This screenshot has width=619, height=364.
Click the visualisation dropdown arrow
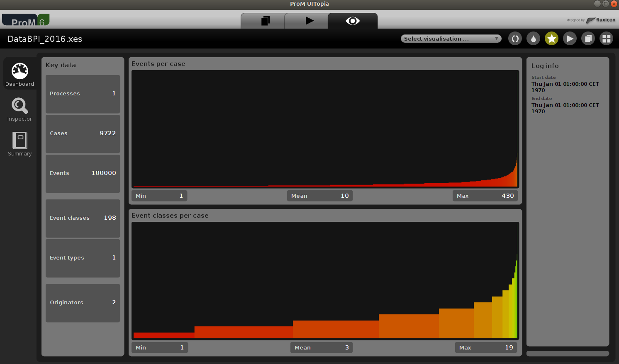[497, 38]
